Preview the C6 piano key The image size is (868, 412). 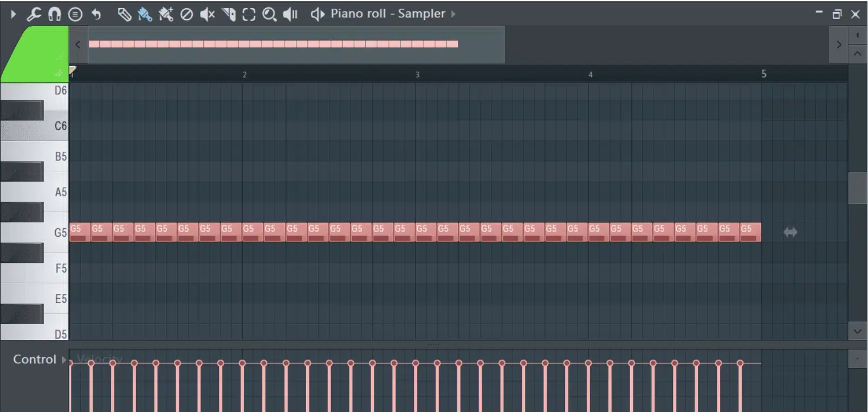[56, 126]
